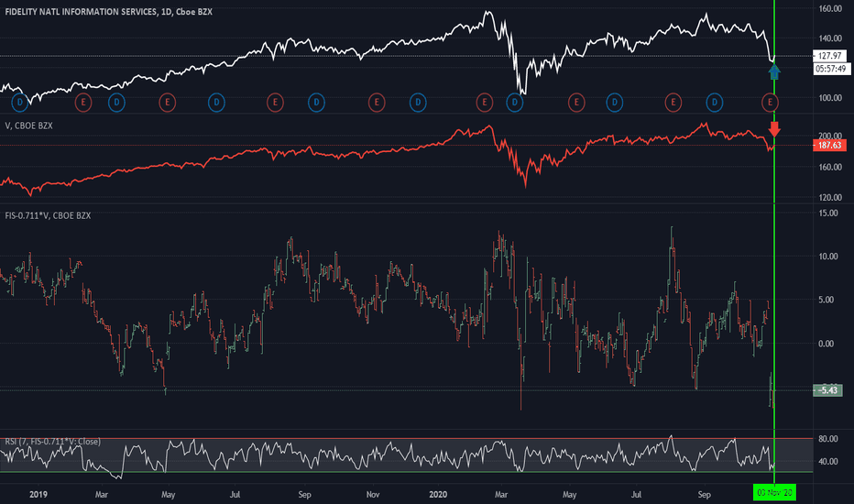Viewport: 854px width, 504px height.
Task: Open the RSI indicator legend
Action: tap(53, 442)
